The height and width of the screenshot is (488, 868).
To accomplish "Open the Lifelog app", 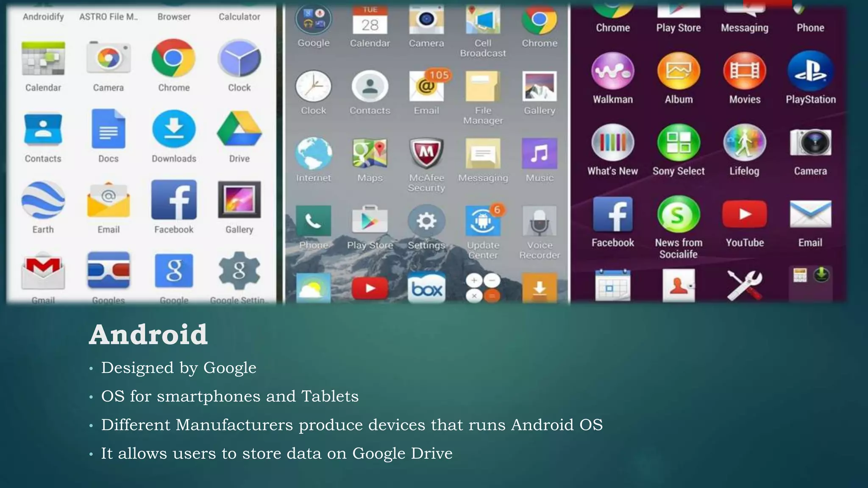I will [x=745, y=143].
